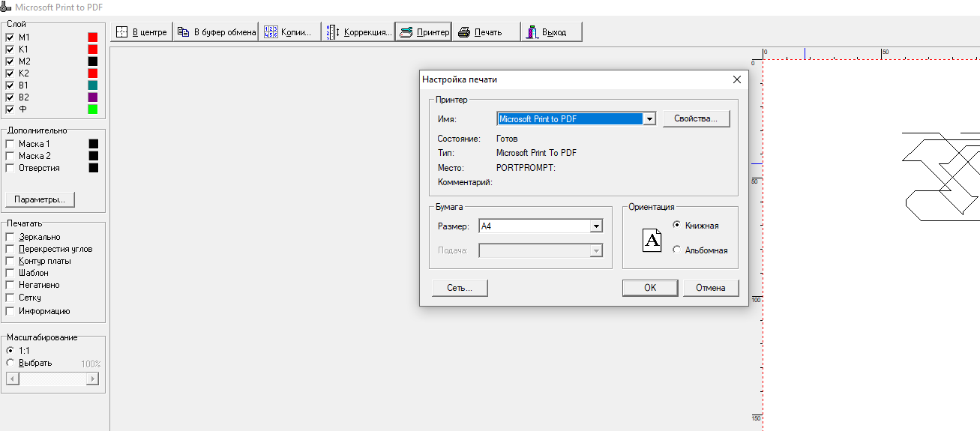The height and width of the screenshot is (431, 980).
Task: Click the «В центре» toolbar icon
Action: (122, 32)
